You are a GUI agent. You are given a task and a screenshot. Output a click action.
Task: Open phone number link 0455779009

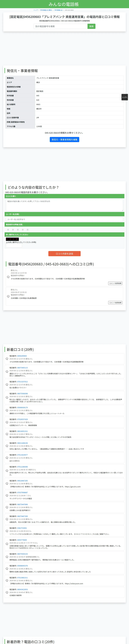22,540
